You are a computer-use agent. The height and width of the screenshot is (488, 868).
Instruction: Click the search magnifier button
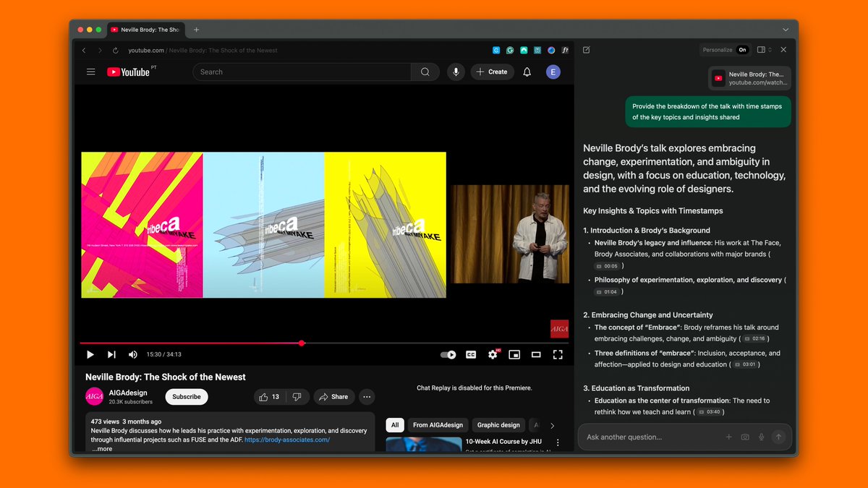pyautogui.click(x=425, y=72)
